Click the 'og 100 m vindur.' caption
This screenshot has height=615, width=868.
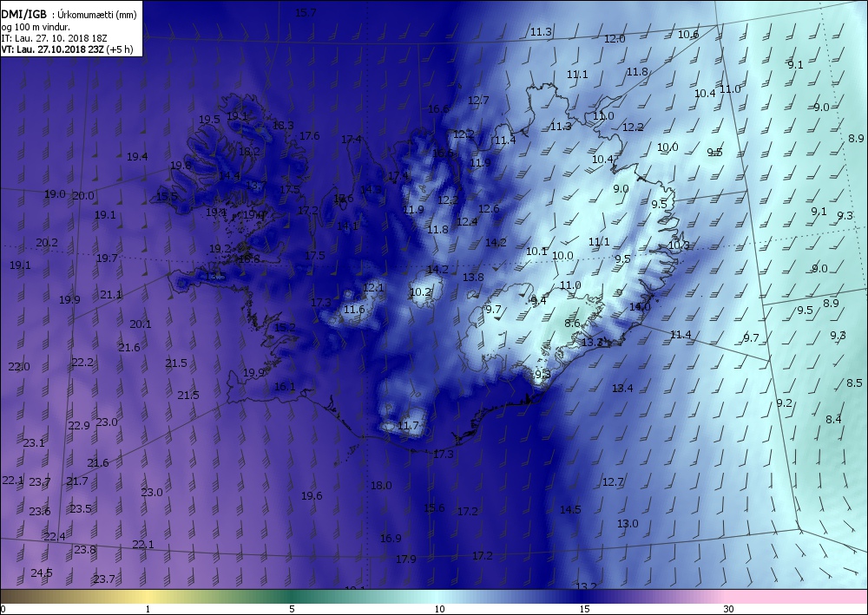coord(36,27)
